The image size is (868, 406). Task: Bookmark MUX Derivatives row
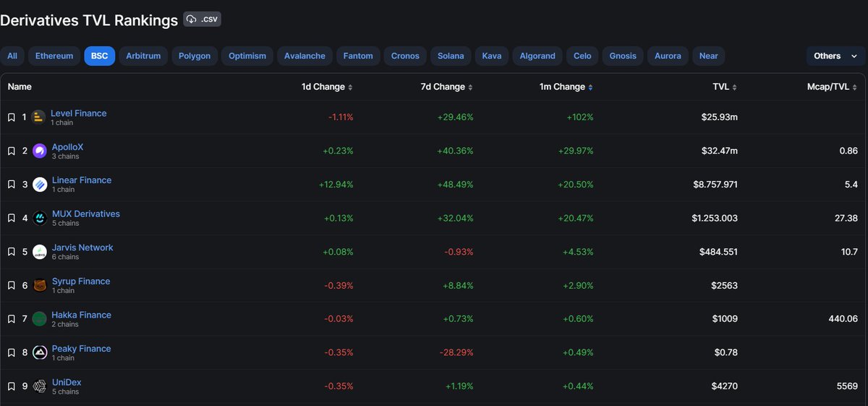(x=12, y=218)
